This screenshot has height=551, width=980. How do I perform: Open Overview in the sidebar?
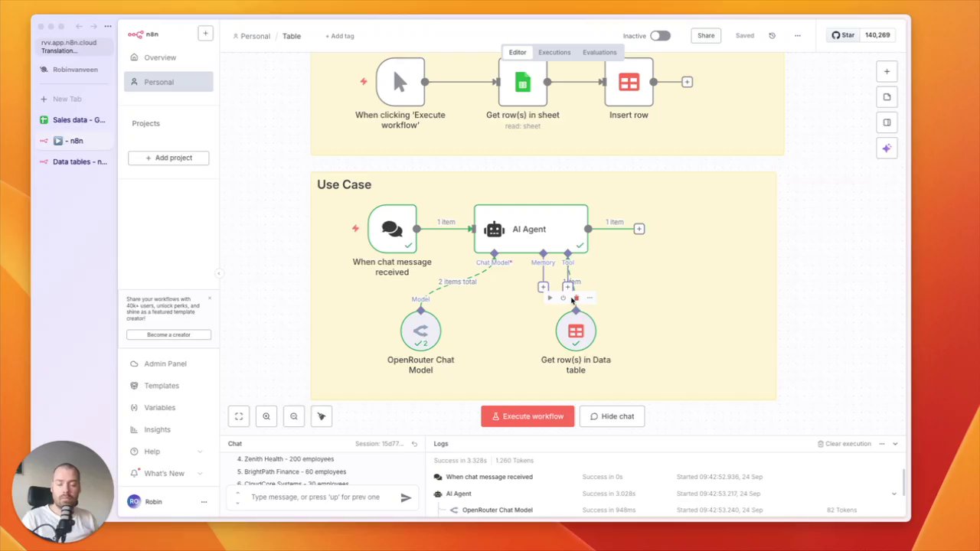(x=160, y=57)
